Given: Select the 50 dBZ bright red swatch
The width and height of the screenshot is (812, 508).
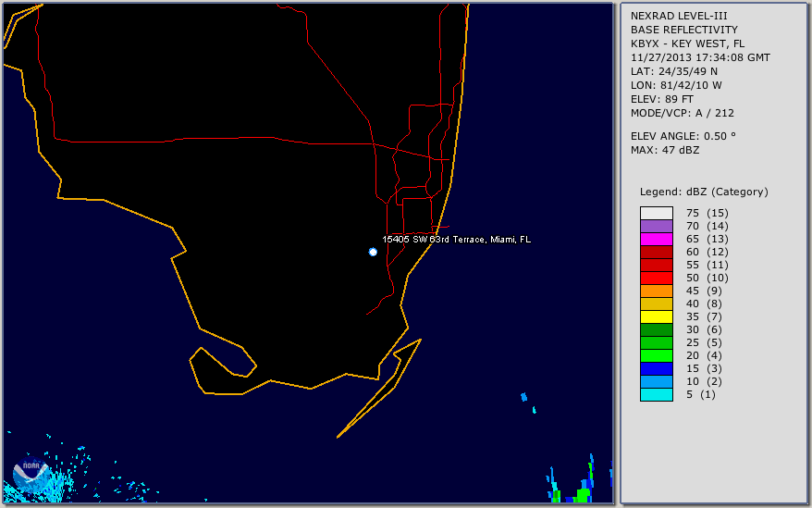Looking at the screenshot, I should tap(656, 278).
